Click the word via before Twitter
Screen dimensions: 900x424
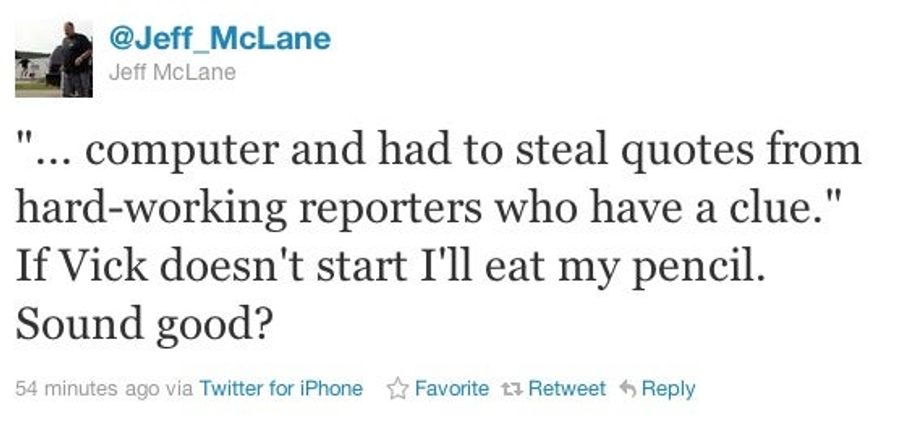pyautogui.click(x=179, y=390)
